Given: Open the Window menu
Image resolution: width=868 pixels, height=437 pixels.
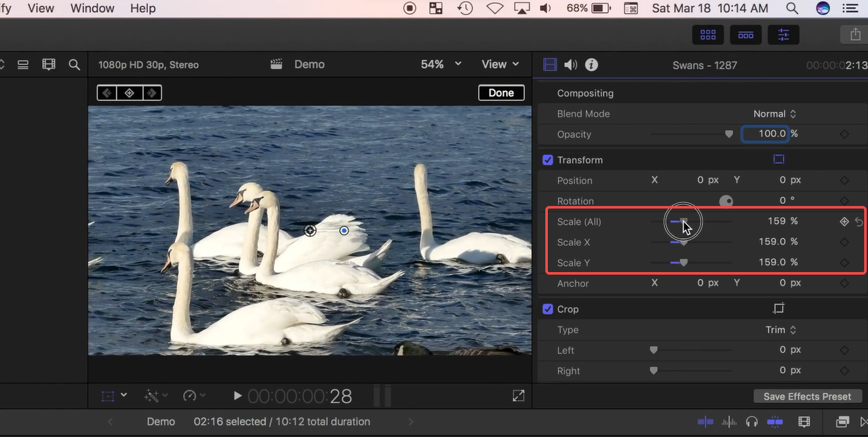Looking at the screenshot, I should pyautogui.click(x=92, y=9).
